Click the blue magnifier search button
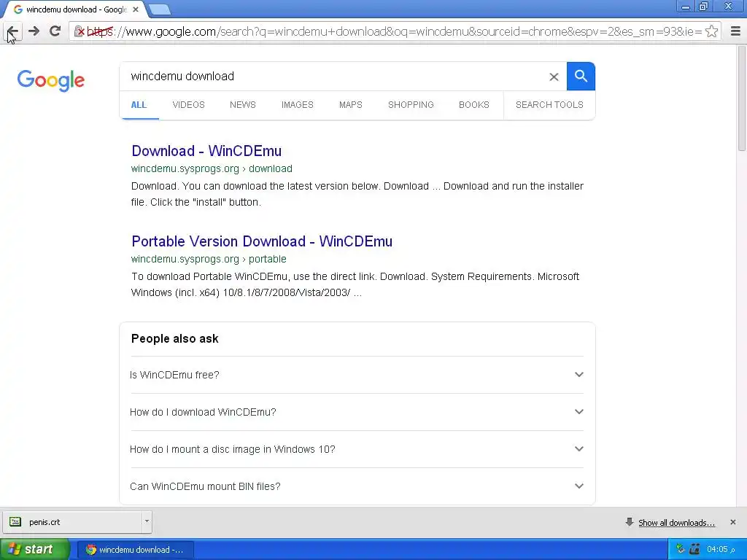 581,76
